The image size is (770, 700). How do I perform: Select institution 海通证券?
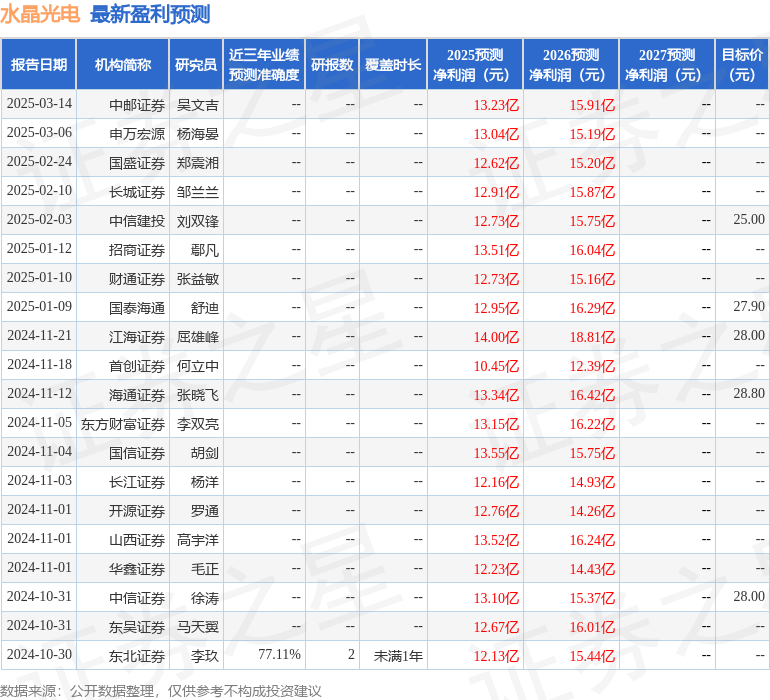point(137,395)
